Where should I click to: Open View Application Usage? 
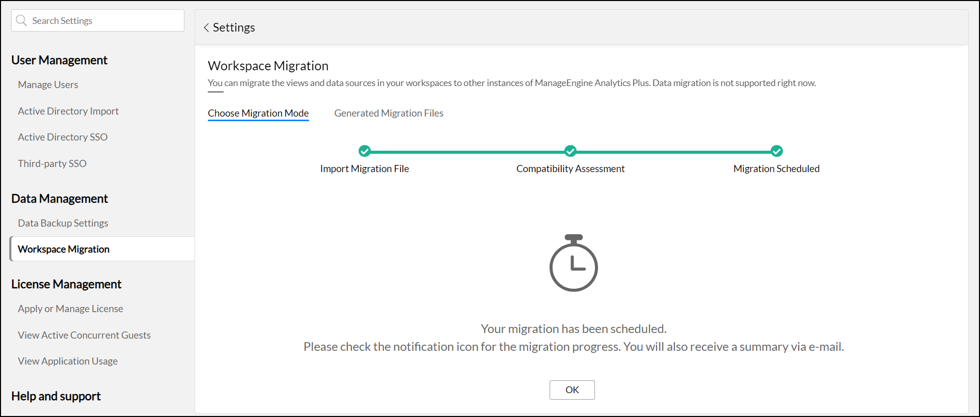click(68, 361)
